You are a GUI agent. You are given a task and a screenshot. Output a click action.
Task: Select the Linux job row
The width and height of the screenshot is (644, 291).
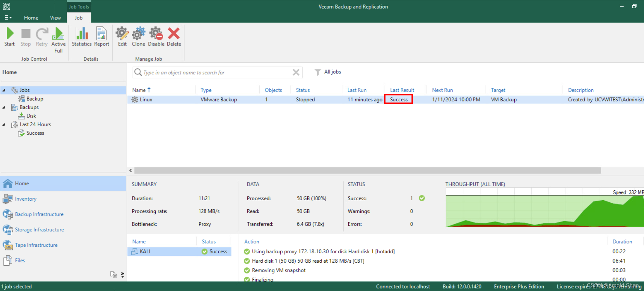point(386,100)
